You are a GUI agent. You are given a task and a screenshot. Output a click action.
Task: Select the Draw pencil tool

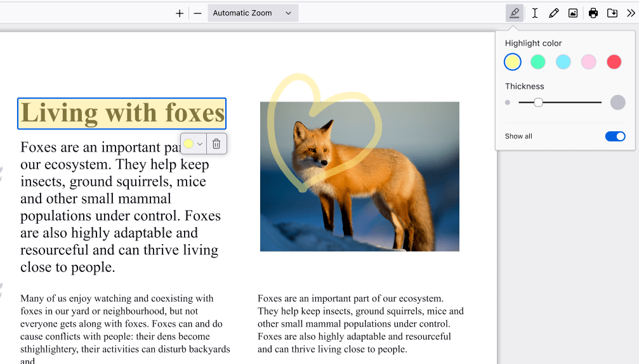[x=554, y=13]
